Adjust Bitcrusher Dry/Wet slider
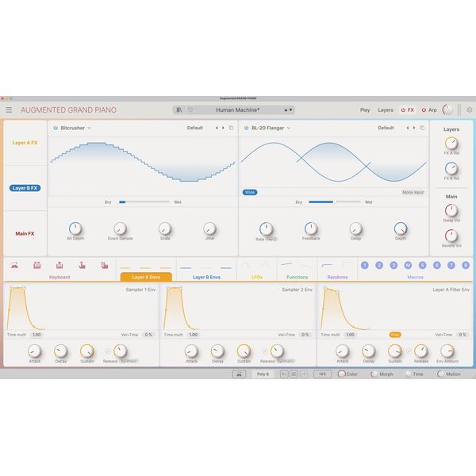 (144, 202)
